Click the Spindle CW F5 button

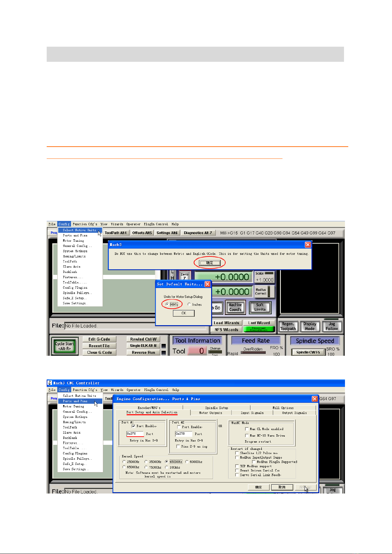(308, 352)
